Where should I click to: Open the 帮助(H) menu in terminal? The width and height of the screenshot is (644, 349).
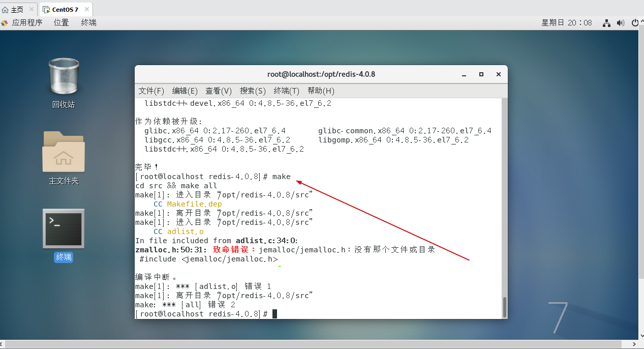pos(321,91)
